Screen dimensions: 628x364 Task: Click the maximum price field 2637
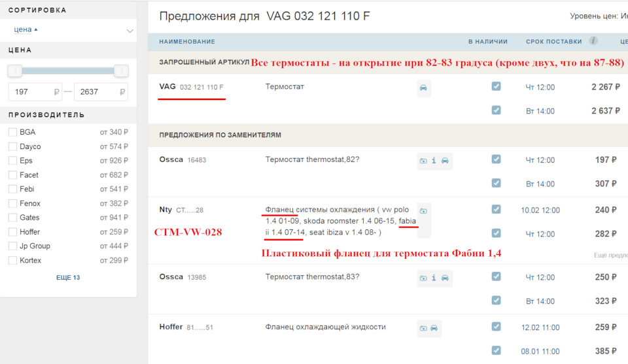coord(101,92)
